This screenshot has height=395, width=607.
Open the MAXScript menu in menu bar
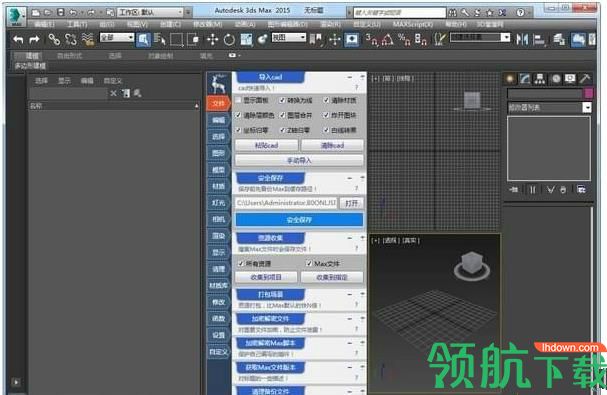point(413,24)
